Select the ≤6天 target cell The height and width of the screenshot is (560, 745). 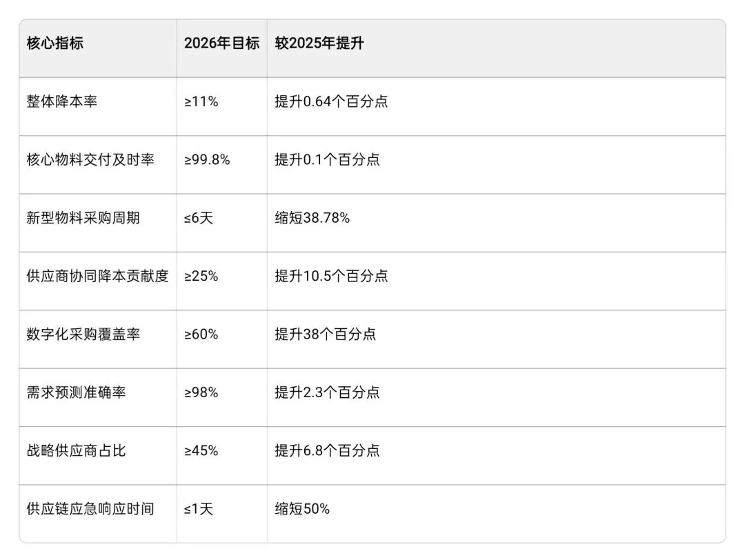[x=199, y=218]
